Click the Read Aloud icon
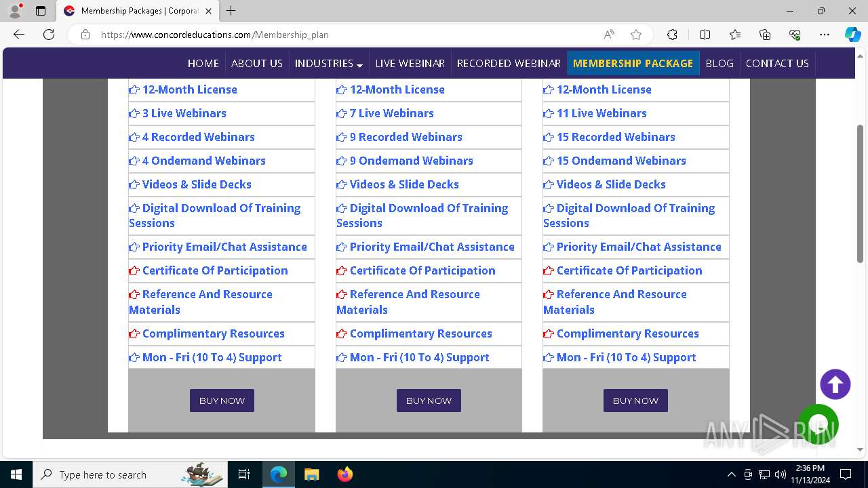This screenshot has height=488, width=868. (x=609, y=35)
